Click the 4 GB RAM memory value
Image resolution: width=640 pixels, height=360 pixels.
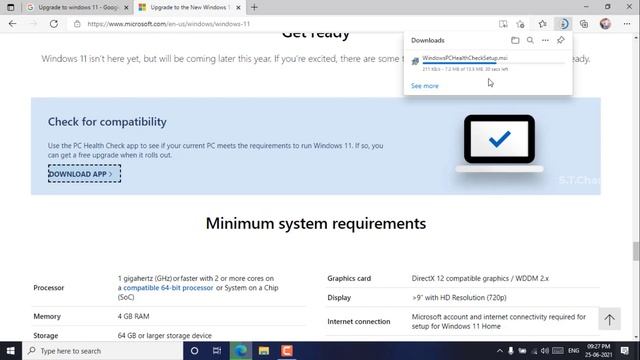(x=133, y=316)
